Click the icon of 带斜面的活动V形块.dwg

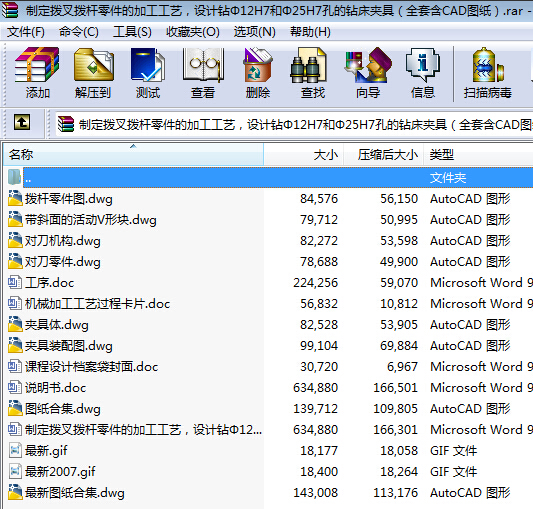[x=15, y=219]
